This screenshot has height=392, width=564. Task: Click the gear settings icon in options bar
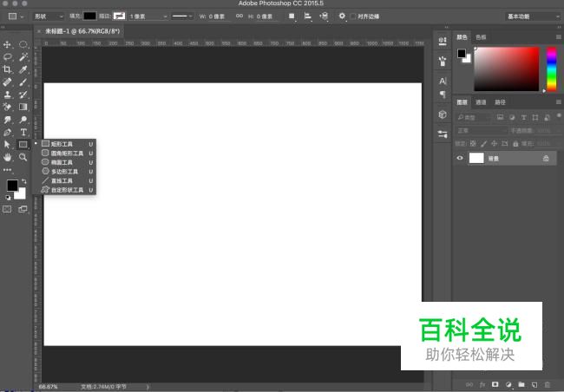click(x=342, y=16)
